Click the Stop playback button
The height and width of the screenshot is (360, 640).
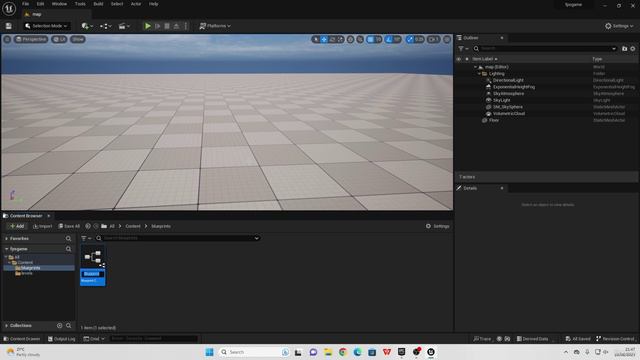(x=167, y=26)
